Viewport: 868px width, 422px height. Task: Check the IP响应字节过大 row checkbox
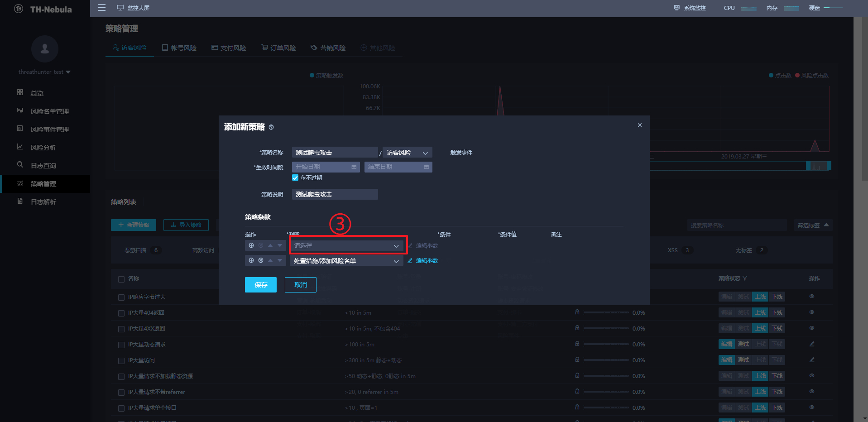(121, 297)
